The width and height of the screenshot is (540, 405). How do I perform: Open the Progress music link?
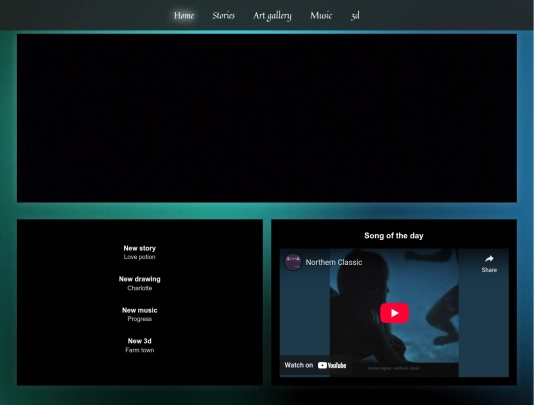[139, 319]
